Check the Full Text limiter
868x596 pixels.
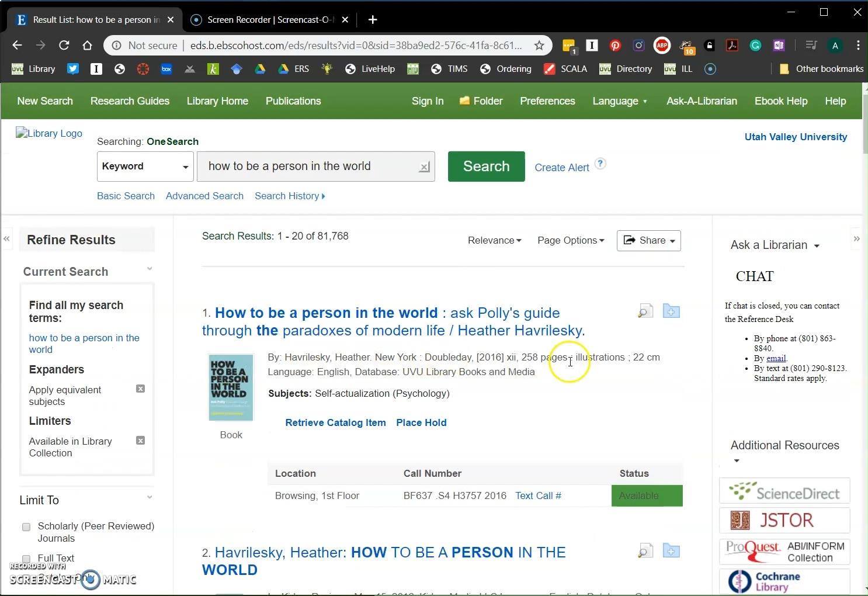(26, 559)
